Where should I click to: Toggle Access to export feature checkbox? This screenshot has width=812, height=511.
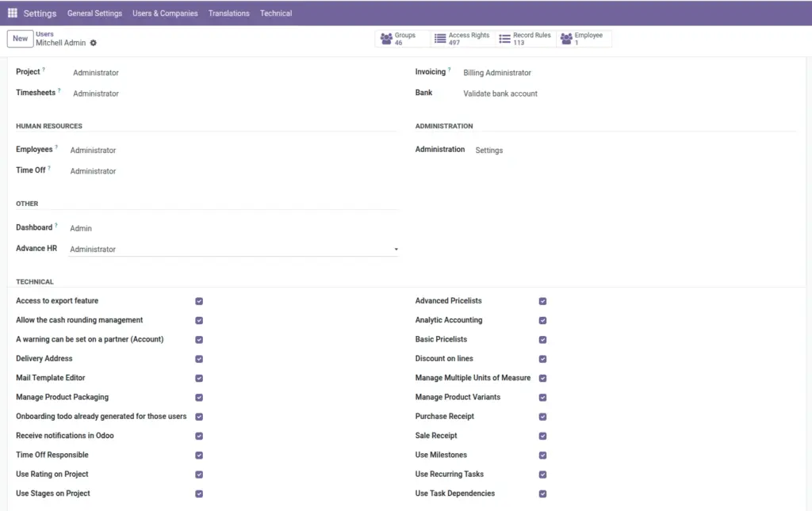tap(199, 301)
